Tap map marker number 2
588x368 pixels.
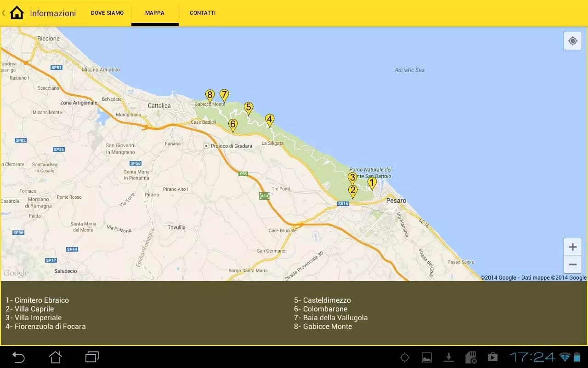353,192
